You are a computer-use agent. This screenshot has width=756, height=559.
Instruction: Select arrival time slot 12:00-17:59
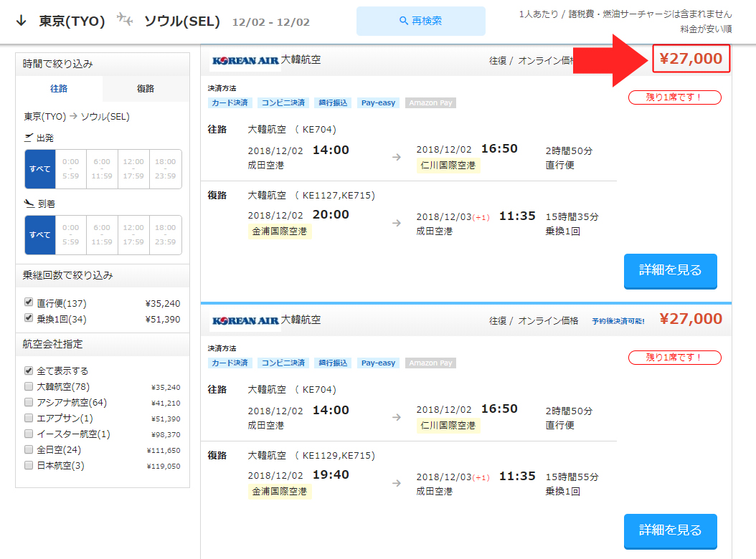pyautogui.click(x=133, y=235)
